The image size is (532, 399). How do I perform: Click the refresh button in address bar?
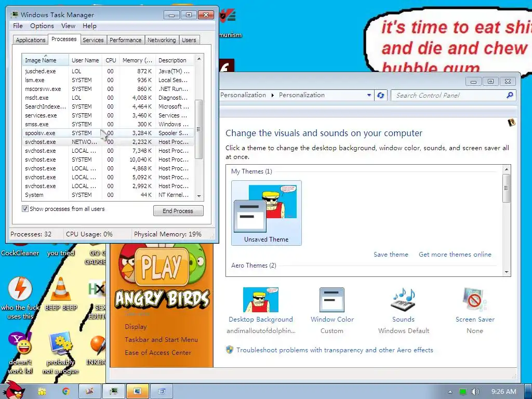click(381, 96)
